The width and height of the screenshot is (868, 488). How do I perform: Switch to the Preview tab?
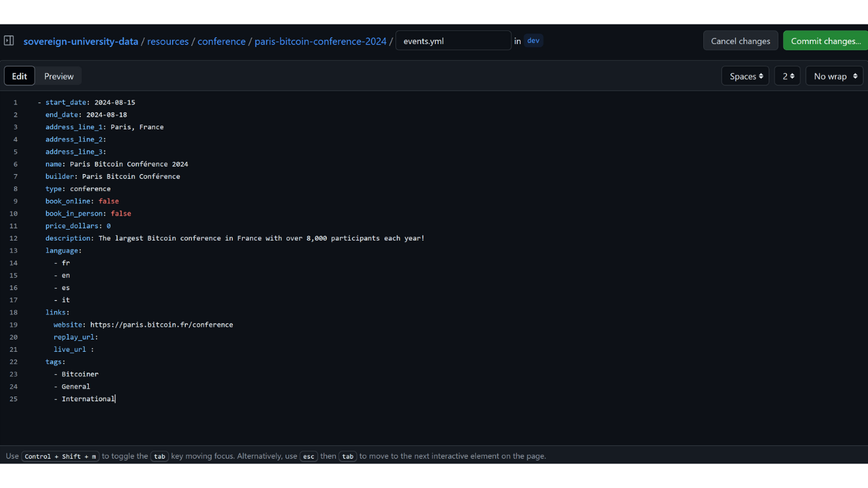[59, 76]
